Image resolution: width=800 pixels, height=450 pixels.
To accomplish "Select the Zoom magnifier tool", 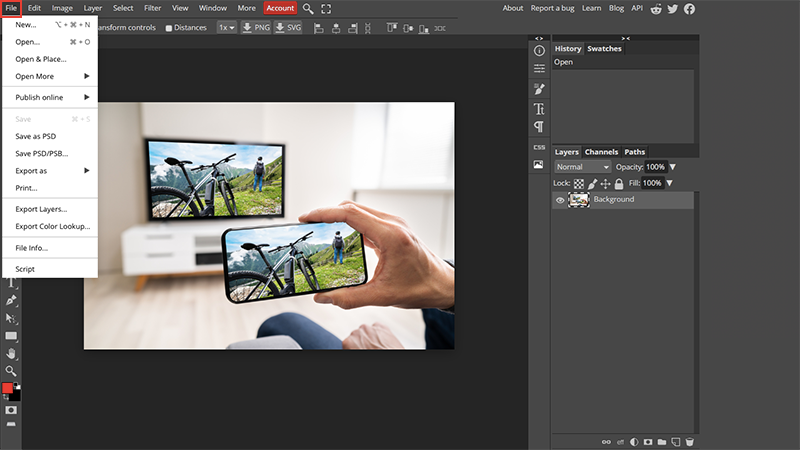I will click(11, 371).
